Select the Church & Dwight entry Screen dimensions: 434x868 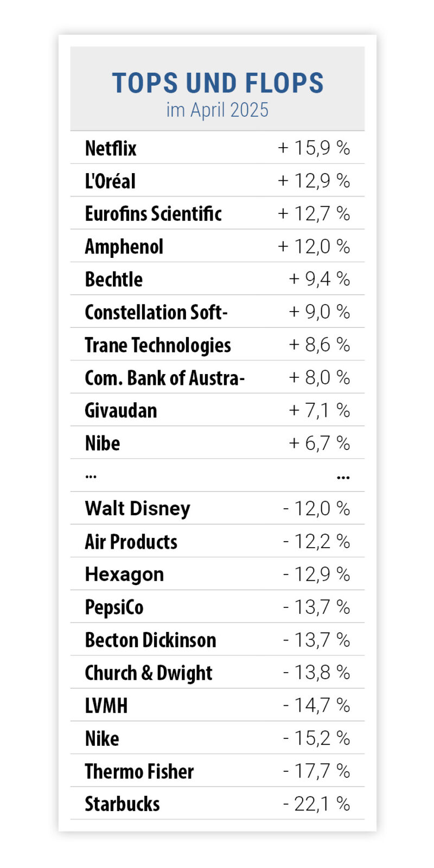[x=149, y=673]
